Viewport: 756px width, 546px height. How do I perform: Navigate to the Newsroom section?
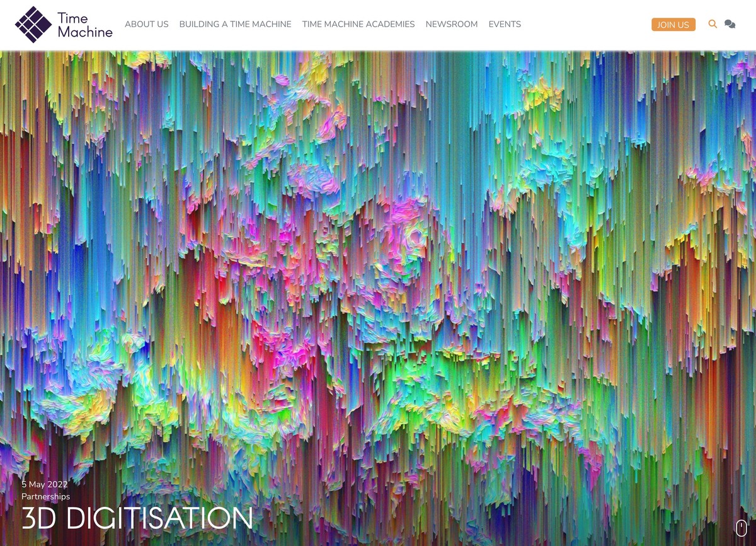(x=451, y=24)
